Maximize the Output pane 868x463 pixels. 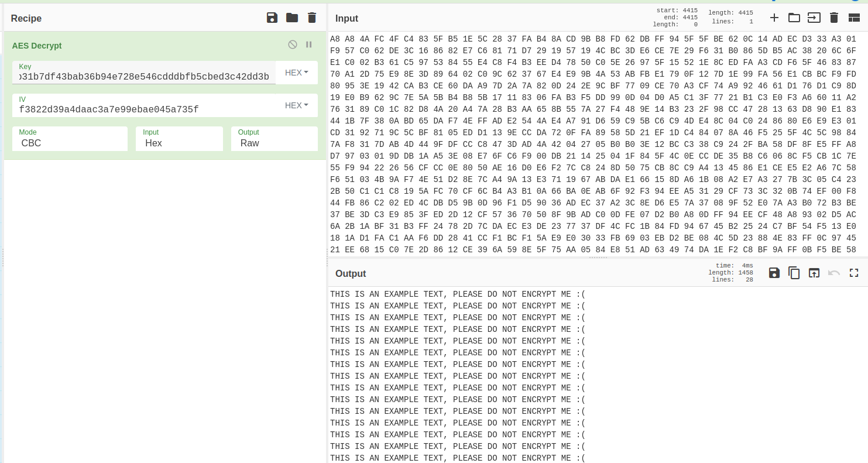pos(853,273)
